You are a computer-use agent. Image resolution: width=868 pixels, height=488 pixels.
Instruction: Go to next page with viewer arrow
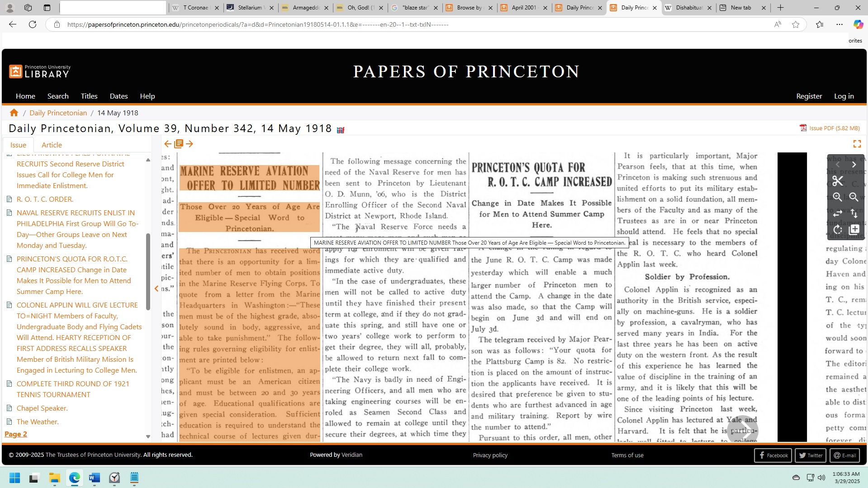pos(854,165)
